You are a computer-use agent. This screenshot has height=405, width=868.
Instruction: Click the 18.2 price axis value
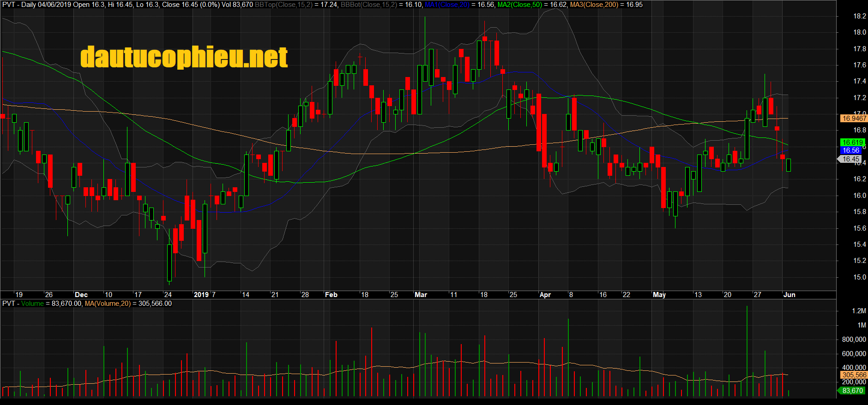tap(860, 16)
